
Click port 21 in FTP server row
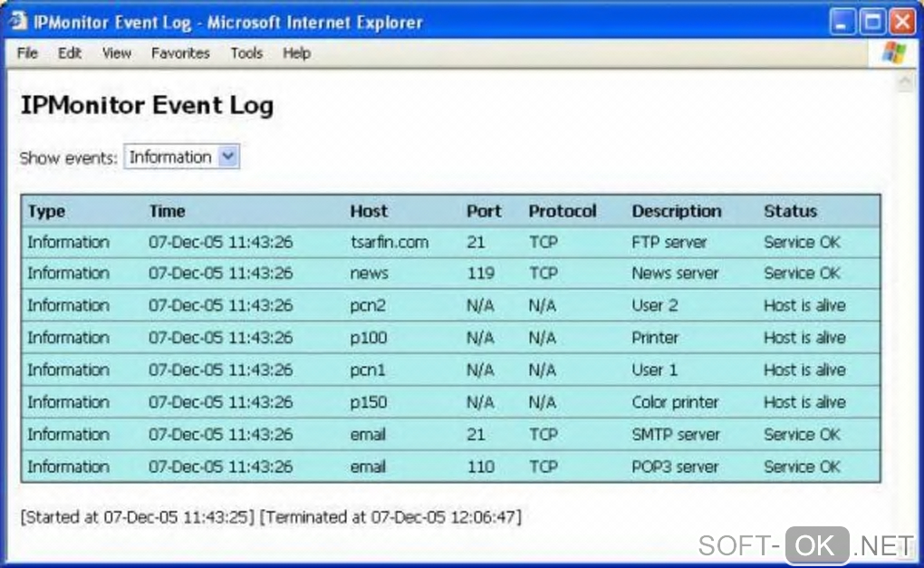point(476,242)
